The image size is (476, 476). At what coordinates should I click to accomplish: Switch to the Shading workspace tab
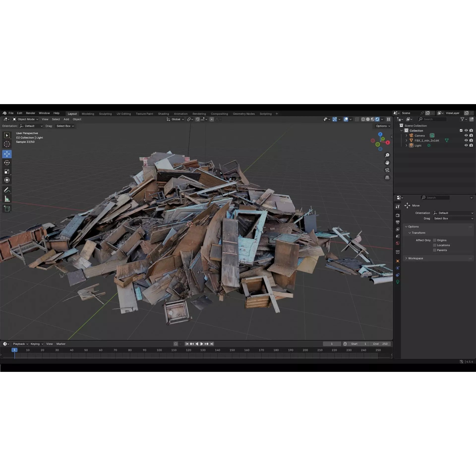tap(163, 114)
